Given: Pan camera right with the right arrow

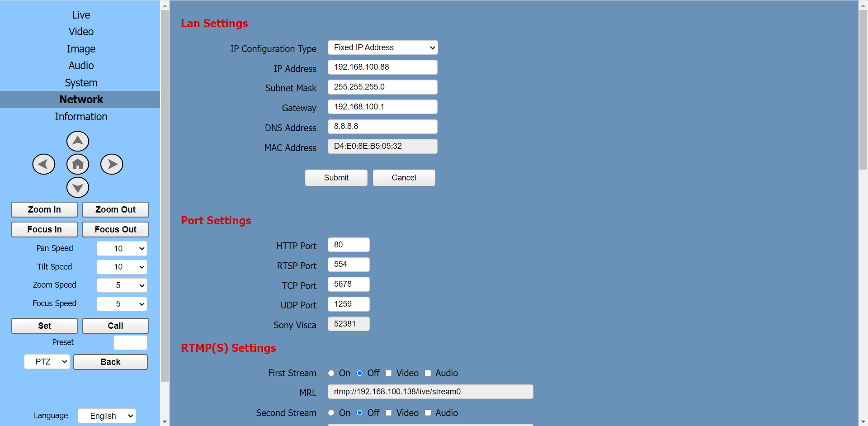Looking at the screenshot, I should 112,164.
